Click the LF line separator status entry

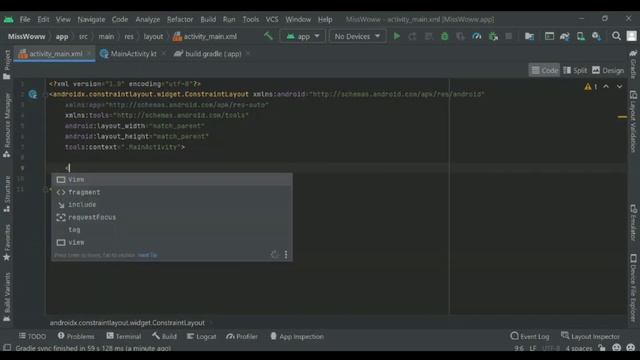[x=532, y=348]
